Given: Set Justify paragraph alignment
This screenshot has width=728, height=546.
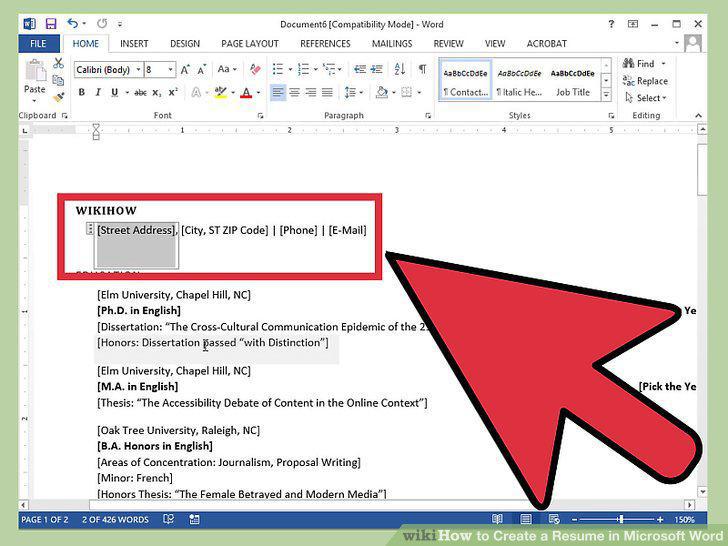Looking at the screenshot, I should coord(327,92).
